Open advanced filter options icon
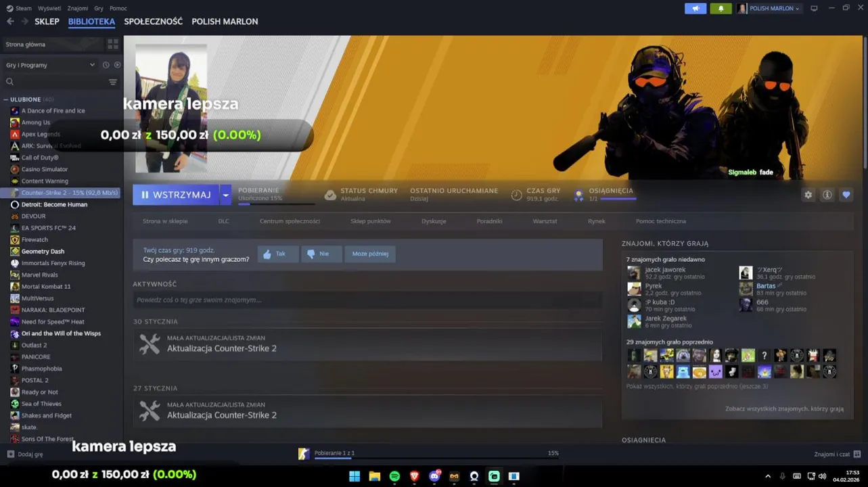This screenshot has height=487, width=868. pos(113,82)
